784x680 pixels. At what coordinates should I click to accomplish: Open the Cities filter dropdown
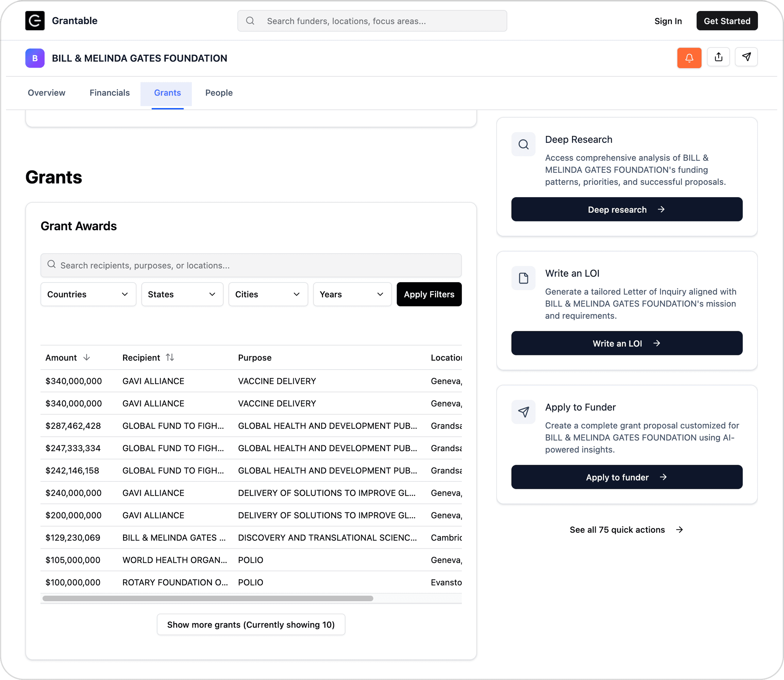(x=268, y=294)
